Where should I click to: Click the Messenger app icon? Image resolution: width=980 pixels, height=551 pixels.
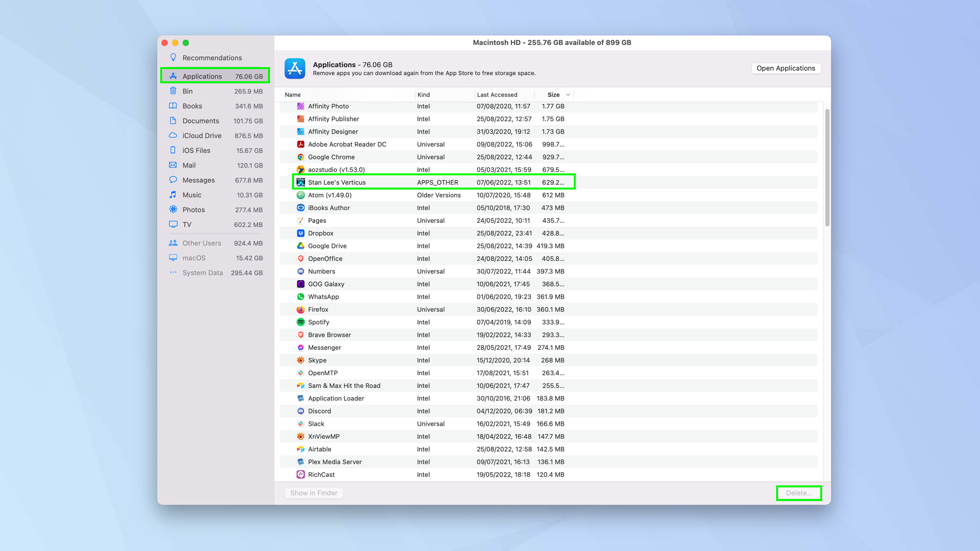(301, 348)
